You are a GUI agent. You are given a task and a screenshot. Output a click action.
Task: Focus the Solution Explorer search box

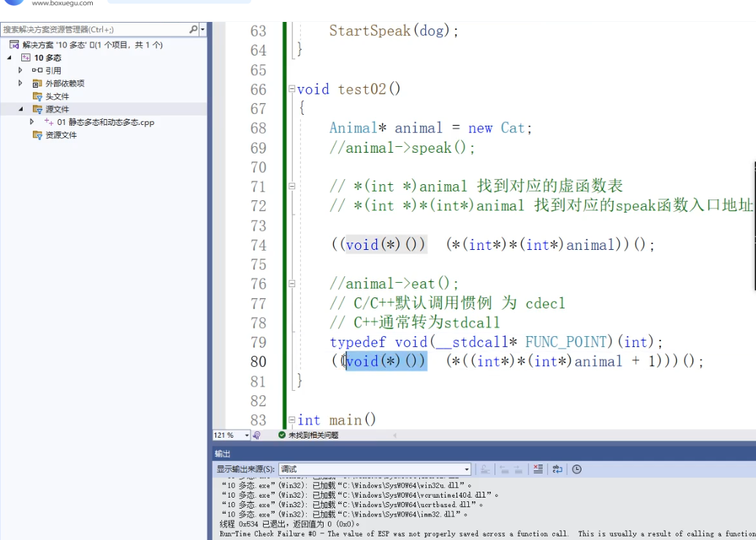click(x=95, y=29)
